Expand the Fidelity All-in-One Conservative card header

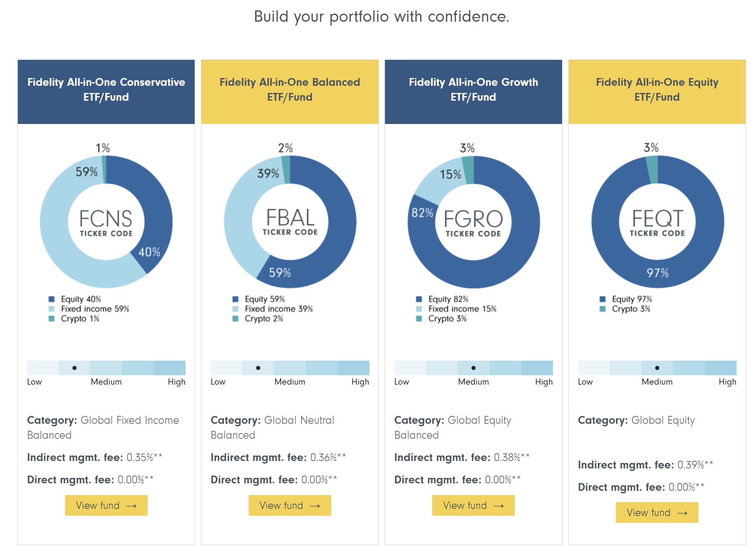click(x=106, y=90)
